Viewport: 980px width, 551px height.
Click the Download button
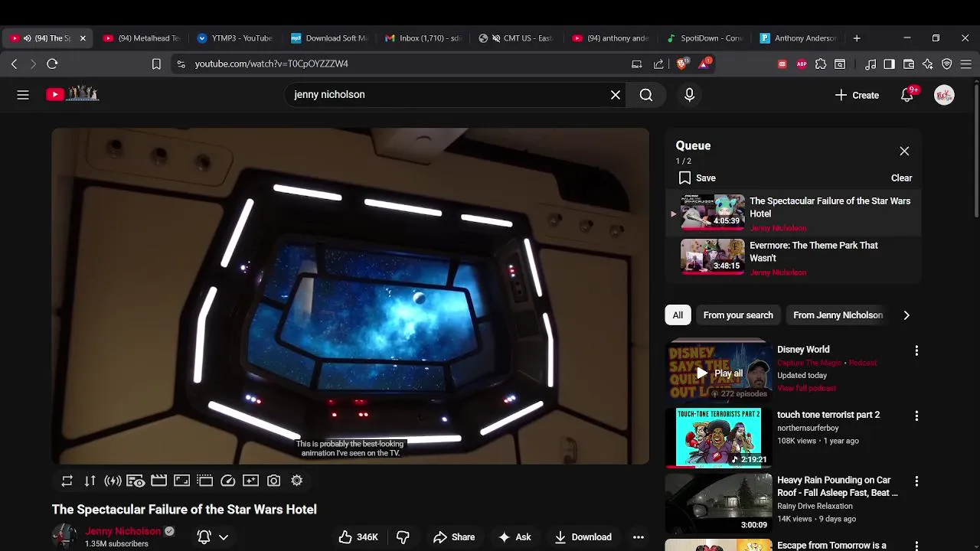point(583,537)
